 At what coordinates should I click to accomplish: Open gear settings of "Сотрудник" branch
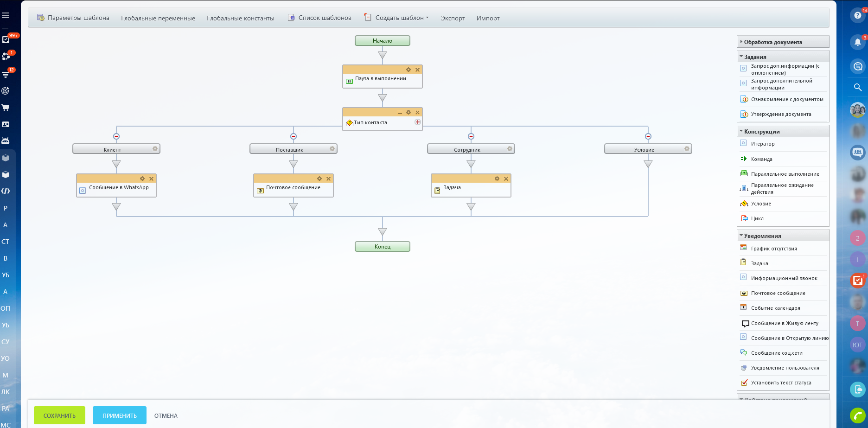[509, 149]
